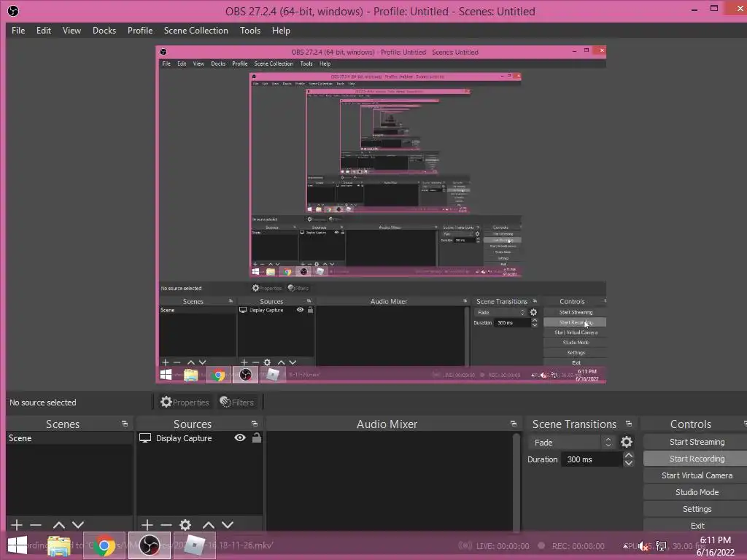This screenshot has width=747, height=560.
Task: Open Google Chrome from the taskbar
Action: click(x=104, y=545)
